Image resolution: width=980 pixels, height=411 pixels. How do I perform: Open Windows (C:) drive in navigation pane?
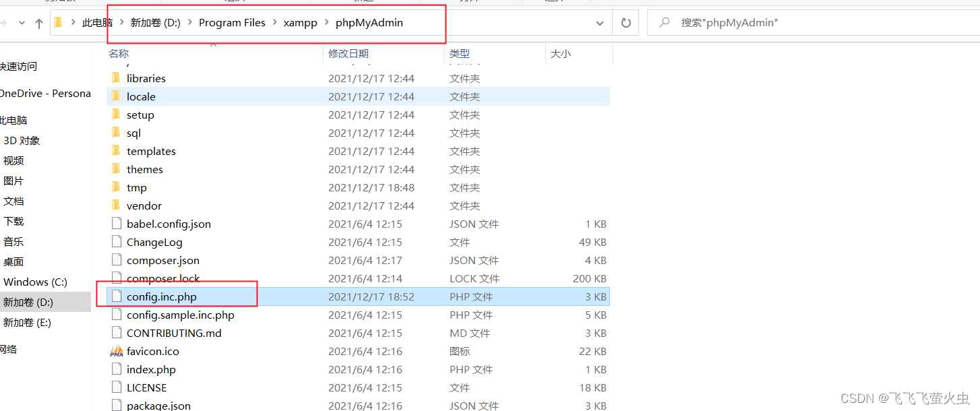pyautogui.click(x=35, y=282)
